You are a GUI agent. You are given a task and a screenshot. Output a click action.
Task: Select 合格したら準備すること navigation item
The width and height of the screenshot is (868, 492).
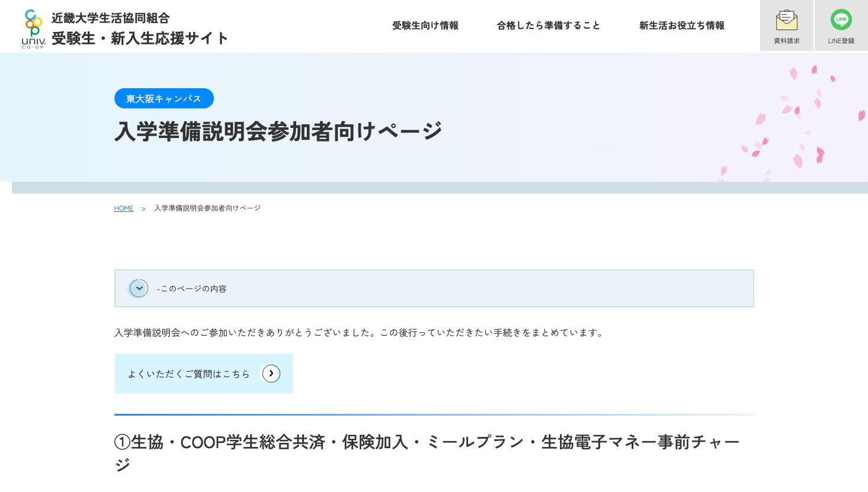(x=548, y=25)
